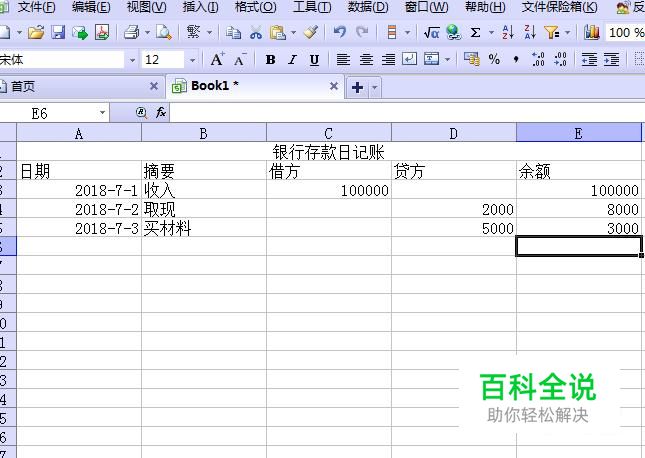Sort ascending A to Z
Screen dimensions: 645x458
(x=508, y=33)
